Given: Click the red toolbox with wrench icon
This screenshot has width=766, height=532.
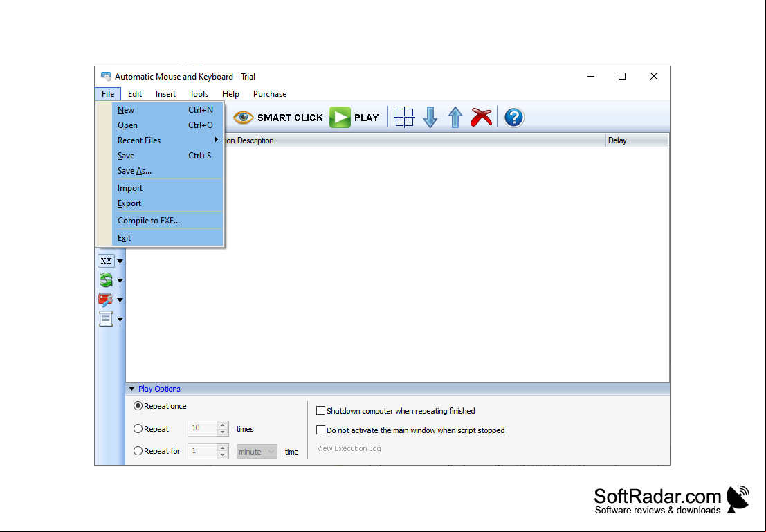Looking at the screenshot, I should tap(106, 300).
